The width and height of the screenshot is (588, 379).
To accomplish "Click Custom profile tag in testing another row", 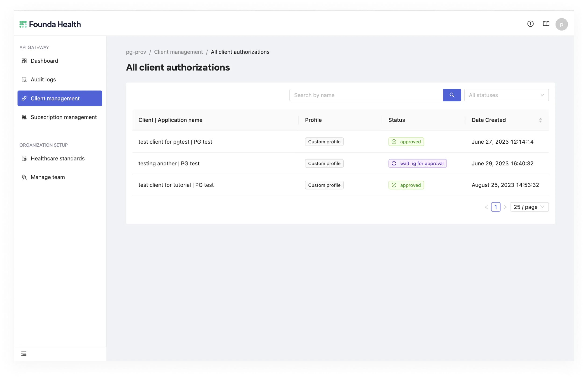I will point(324,163).
